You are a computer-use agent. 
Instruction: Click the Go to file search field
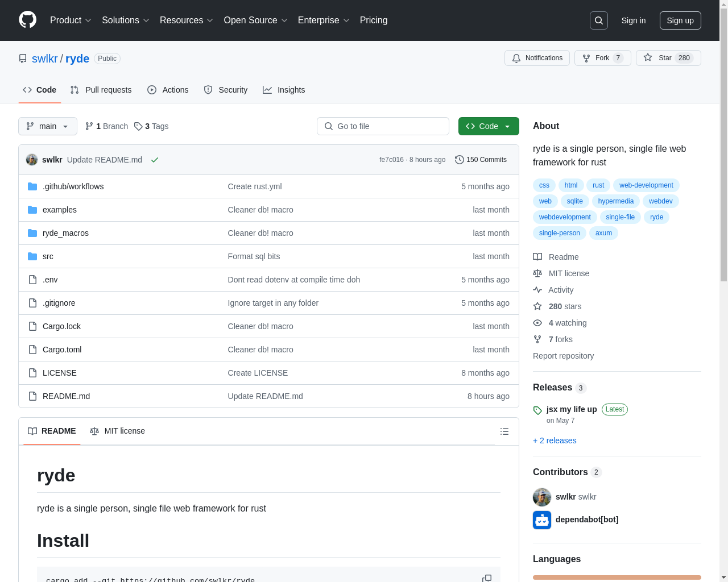click(383, 126)
